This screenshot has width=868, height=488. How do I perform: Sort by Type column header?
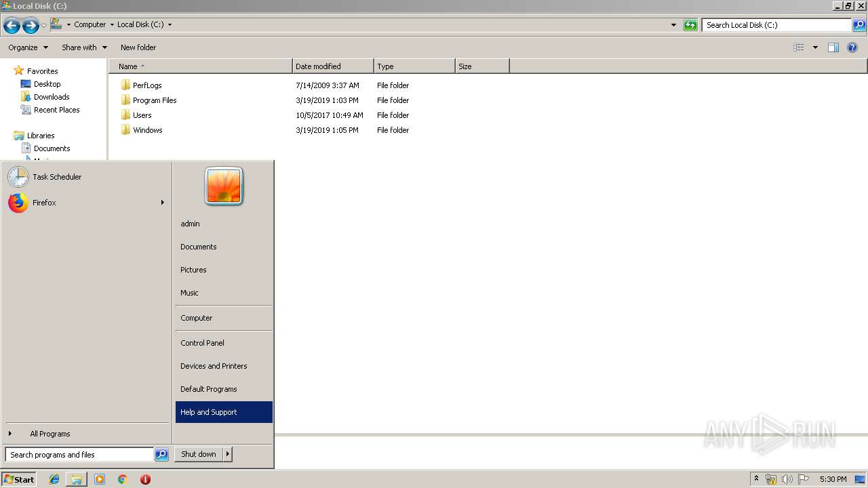414,66
